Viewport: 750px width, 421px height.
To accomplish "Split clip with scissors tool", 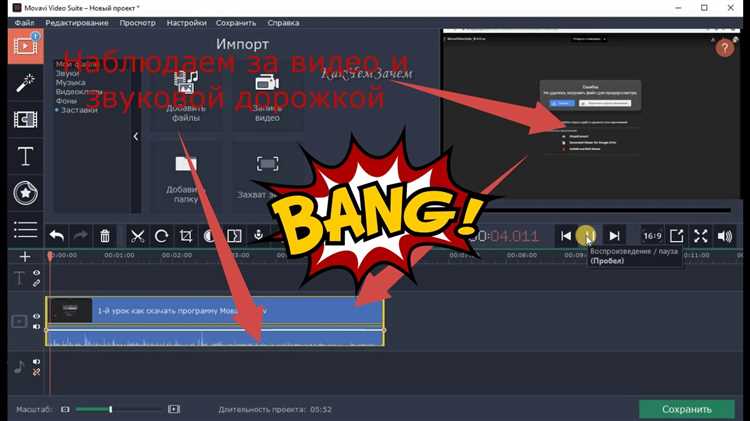I will (x=137, y=236).
